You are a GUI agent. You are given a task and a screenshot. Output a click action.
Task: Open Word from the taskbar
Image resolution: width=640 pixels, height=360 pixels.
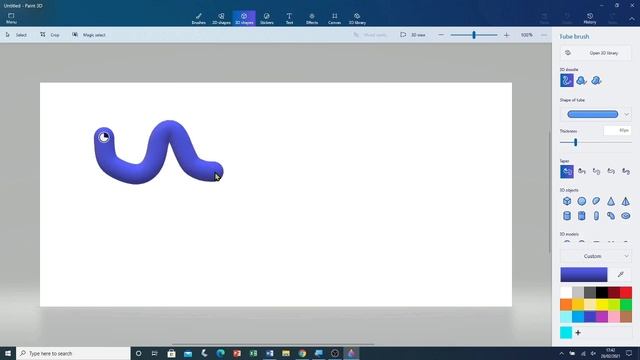click(269, 353)
